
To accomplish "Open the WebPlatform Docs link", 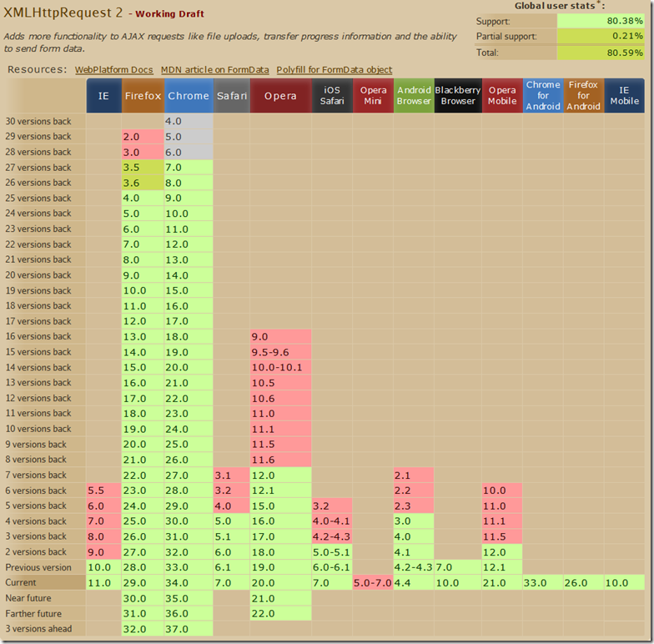I will click(x=113, y=70).
